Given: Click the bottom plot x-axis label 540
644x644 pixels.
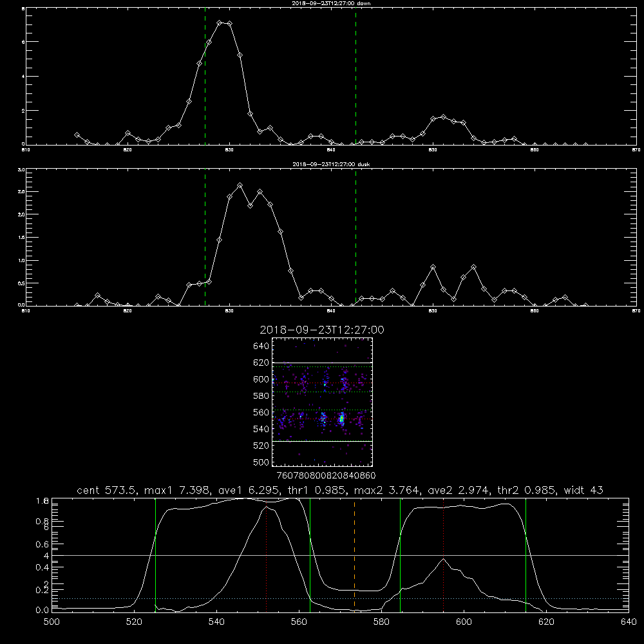Looking at the screenshot, I should 216,622.
